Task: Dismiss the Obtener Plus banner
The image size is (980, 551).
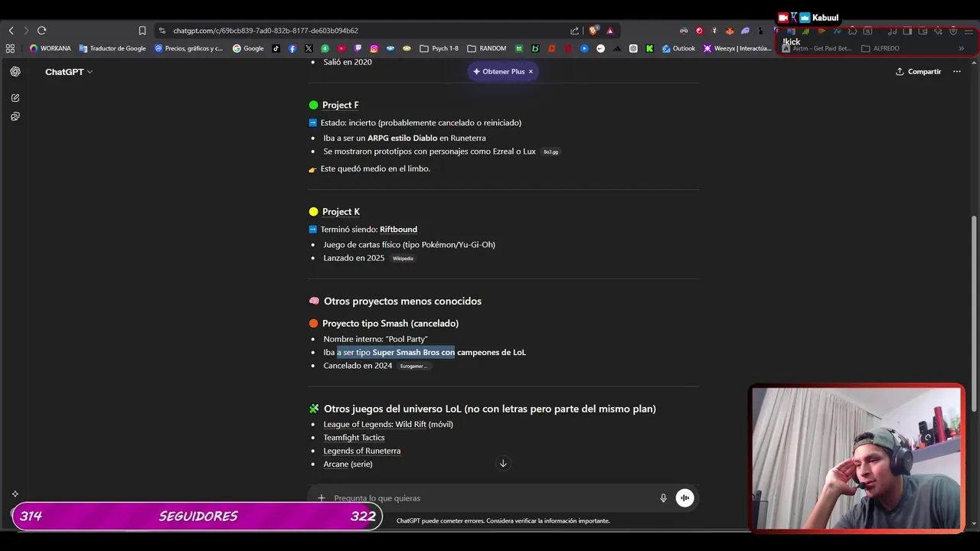Action: coord(531,71)
